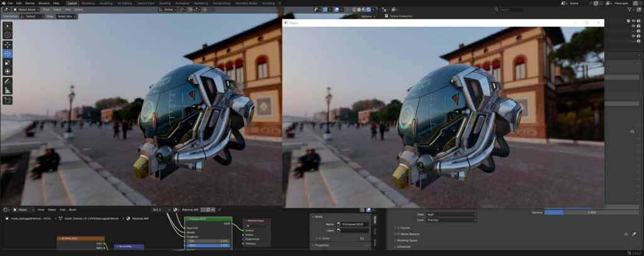Select the Rotate tool
Screen dimensions: 644x256
coord(8,53)
